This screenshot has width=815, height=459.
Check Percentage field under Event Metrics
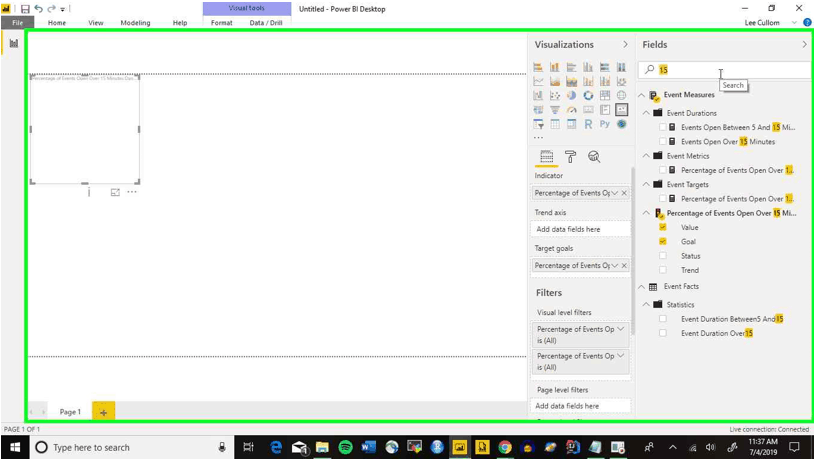663,170
